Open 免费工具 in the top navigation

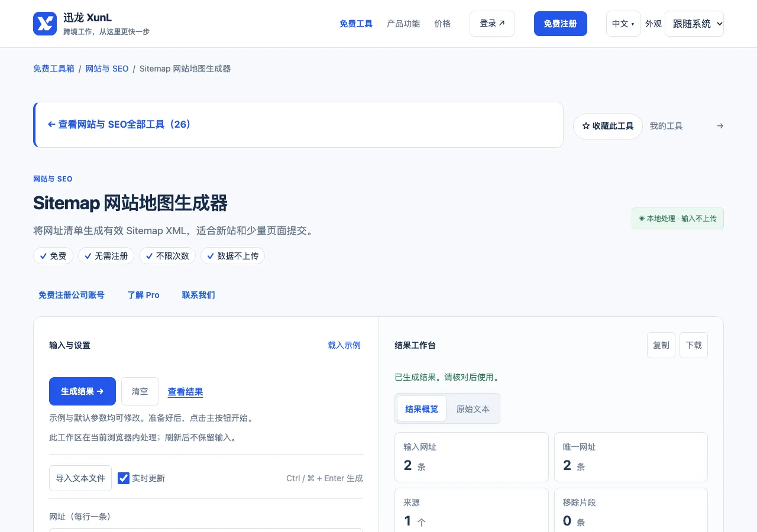[x=356, y=24]
